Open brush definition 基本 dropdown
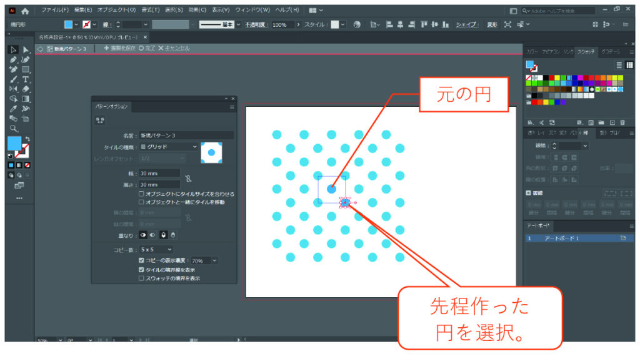Image resolution: width=640 pixels, height=364 pixels. 238,25
